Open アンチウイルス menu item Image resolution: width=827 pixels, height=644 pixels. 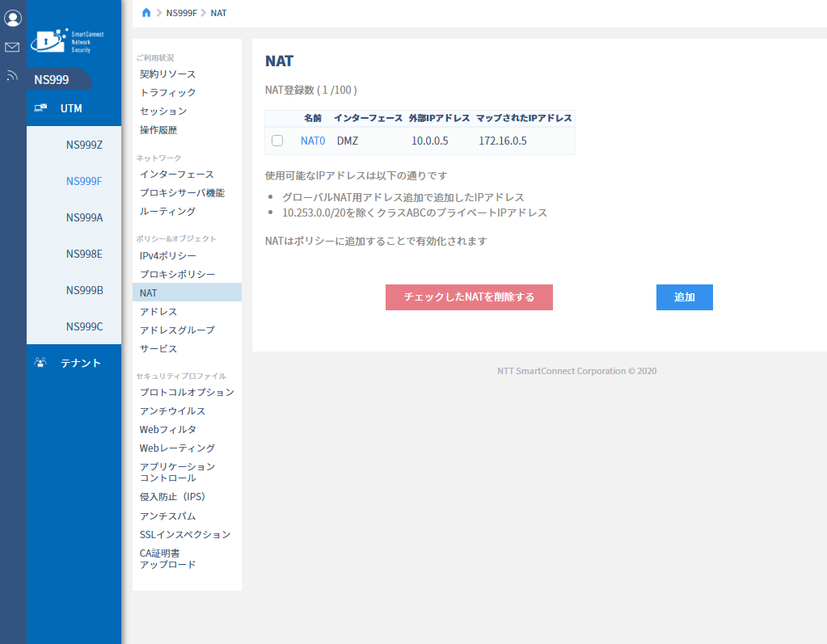(x=172, y=411)
